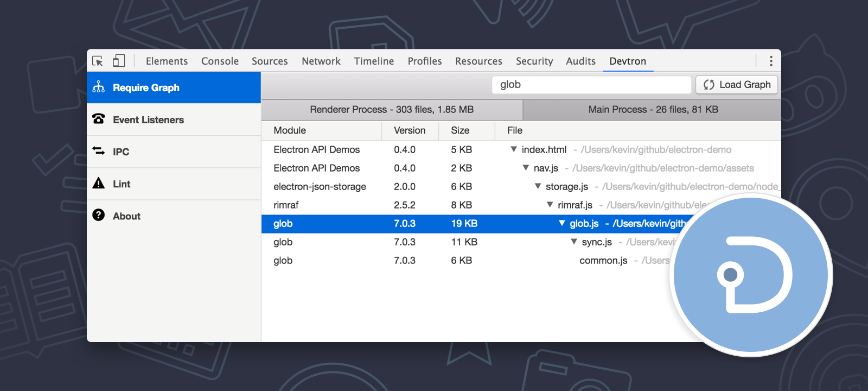Screen dimensions: 868x391
Task: Click the About question mark icon
Action: (99, 215)
